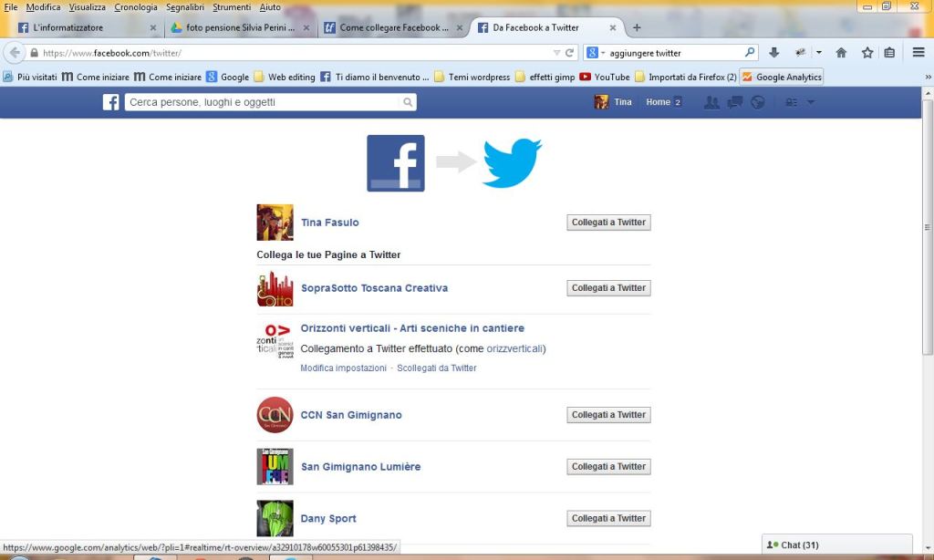Screen dimensions: 934x560
Task: Click the Facebook search input field
Action: [262, 102]
